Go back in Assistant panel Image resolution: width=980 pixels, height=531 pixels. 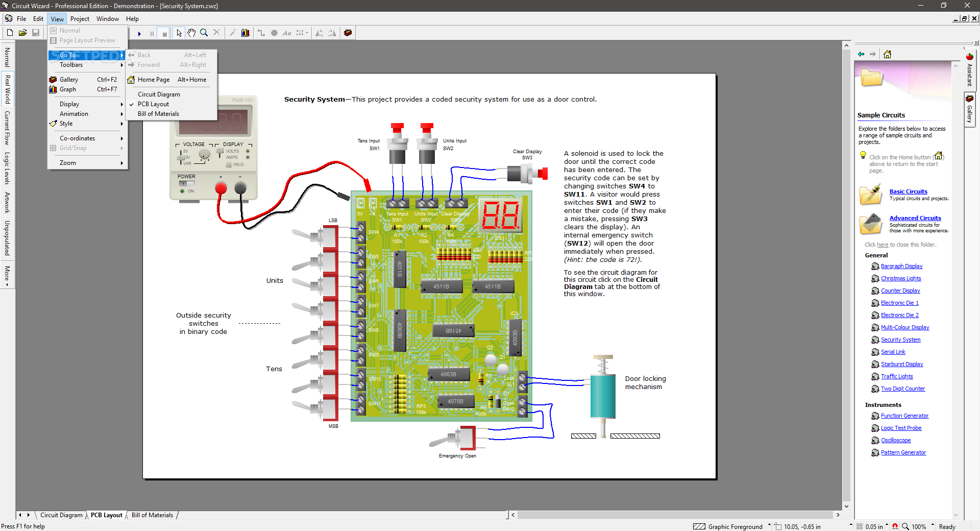[x=861, y=54]
